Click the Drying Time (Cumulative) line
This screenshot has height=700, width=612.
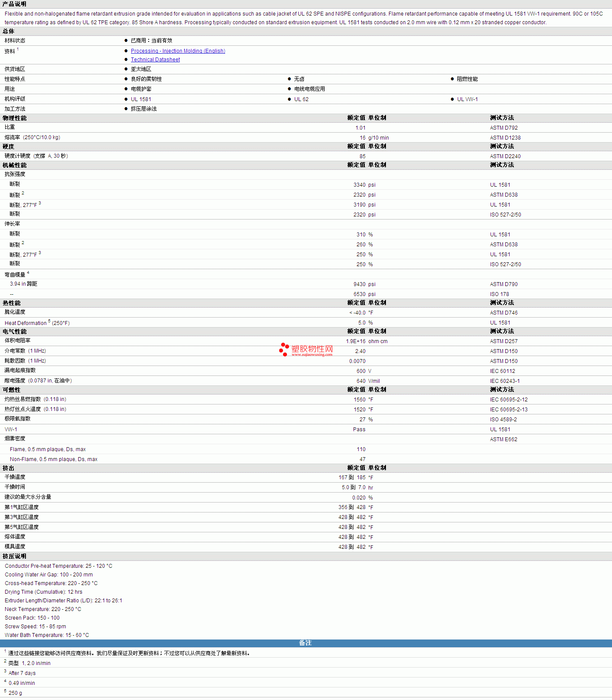43,592
